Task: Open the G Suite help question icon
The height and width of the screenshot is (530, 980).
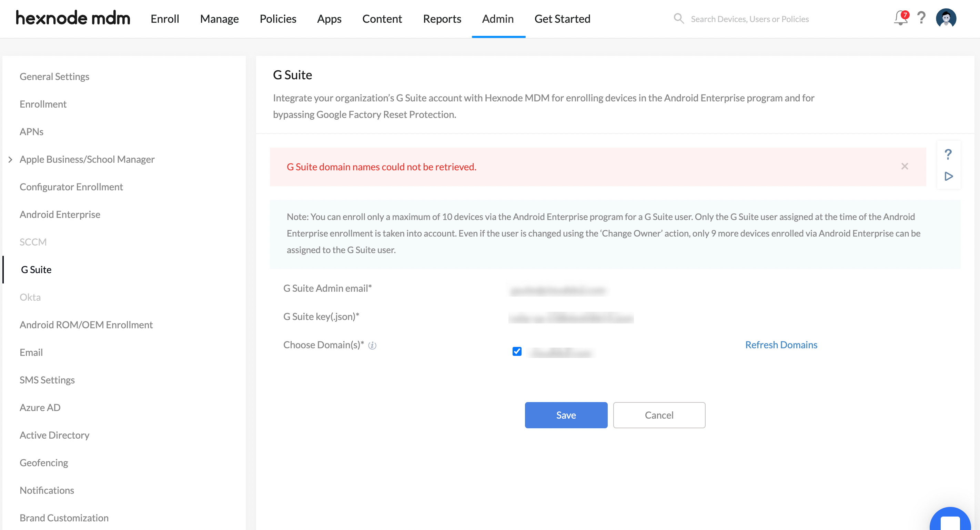Action: pos(948,154)
